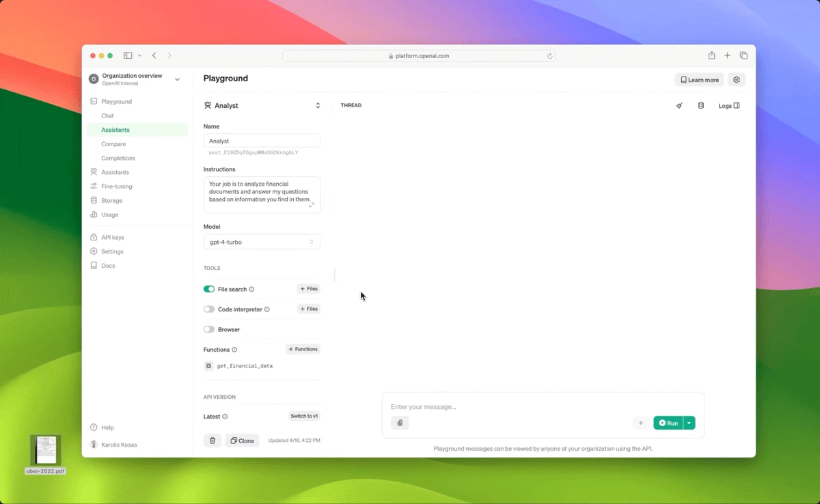
Task: Expand Instructions text box icon
Action: 312,205
